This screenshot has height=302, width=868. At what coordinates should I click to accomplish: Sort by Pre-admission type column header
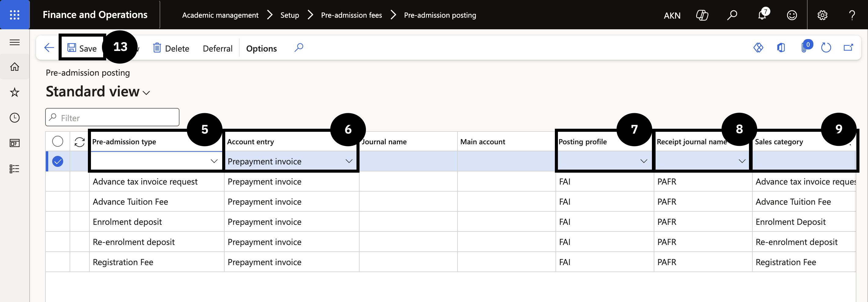[x=124, y=142]
